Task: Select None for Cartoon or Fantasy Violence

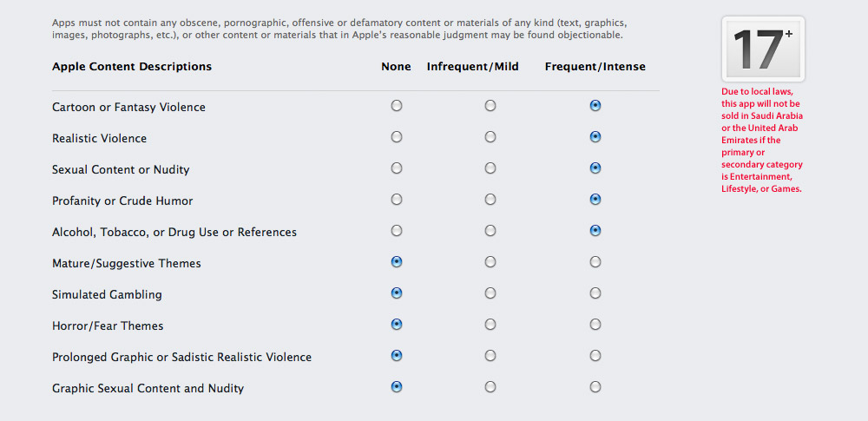Action: 397,106
